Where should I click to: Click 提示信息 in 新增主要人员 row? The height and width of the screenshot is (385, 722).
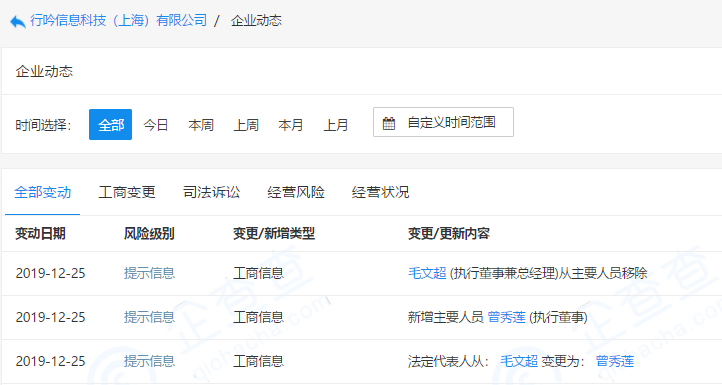(149, 317)
